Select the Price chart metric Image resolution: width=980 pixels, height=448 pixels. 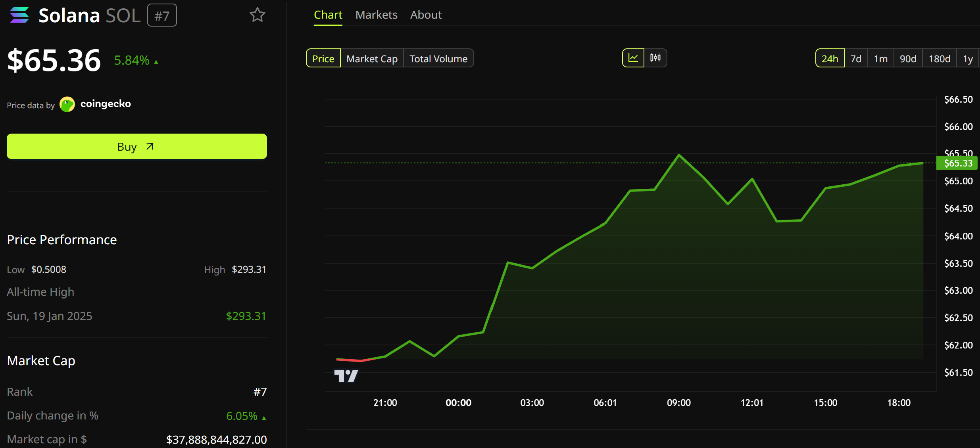323,59
